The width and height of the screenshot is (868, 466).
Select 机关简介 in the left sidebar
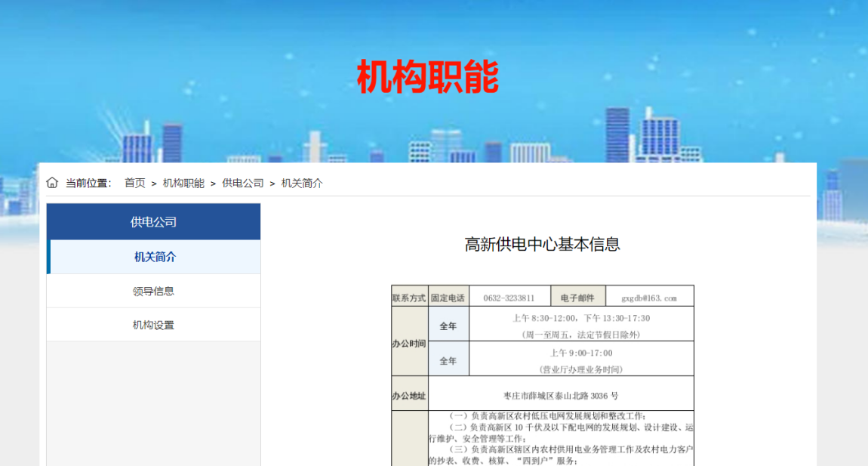coord(155,257)
